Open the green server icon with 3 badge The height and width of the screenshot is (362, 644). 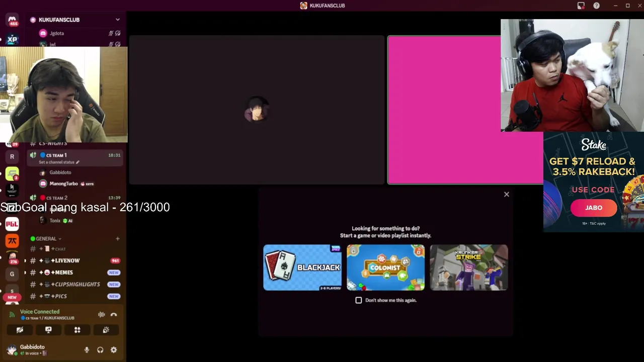tap(12, 173)
